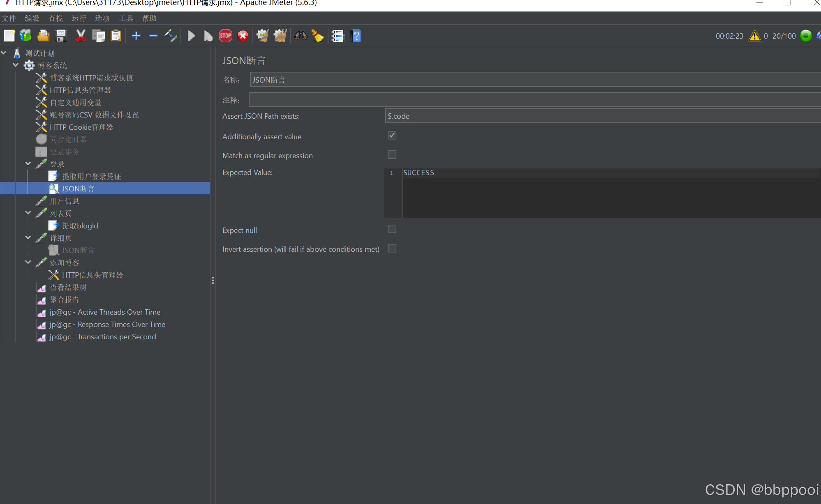Select 查看结果树 listener in tree

[x=68, y=288]
